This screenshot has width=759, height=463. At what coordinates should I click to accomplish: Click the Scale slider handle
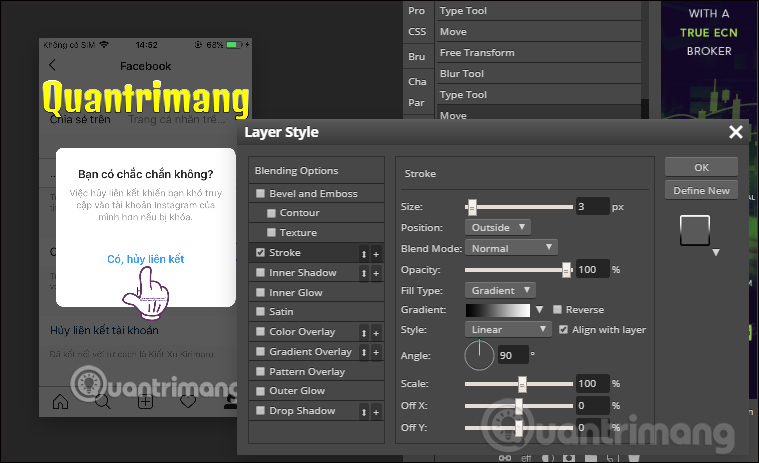point(522,384)
